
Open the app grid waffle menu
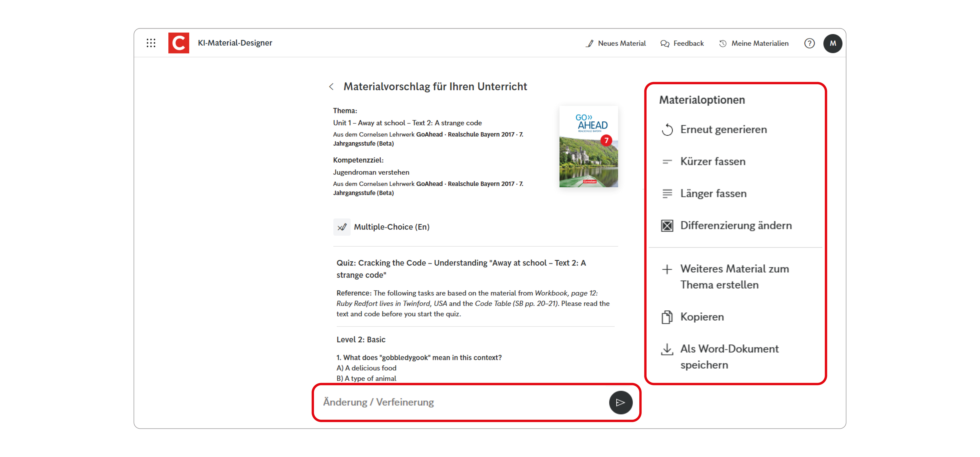(x=151, y=43)
